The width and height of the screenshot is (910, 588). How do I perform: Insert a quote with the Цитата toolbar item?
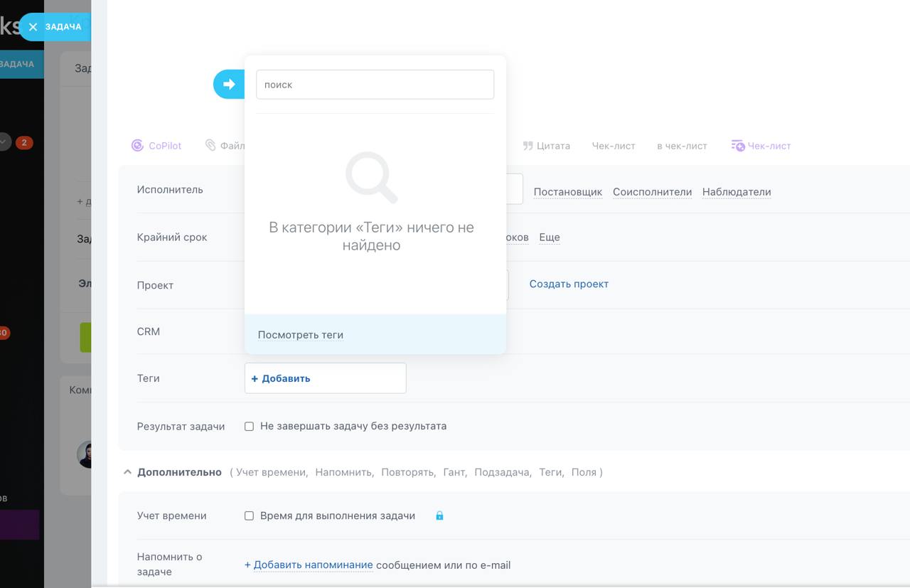pos(546,146)
